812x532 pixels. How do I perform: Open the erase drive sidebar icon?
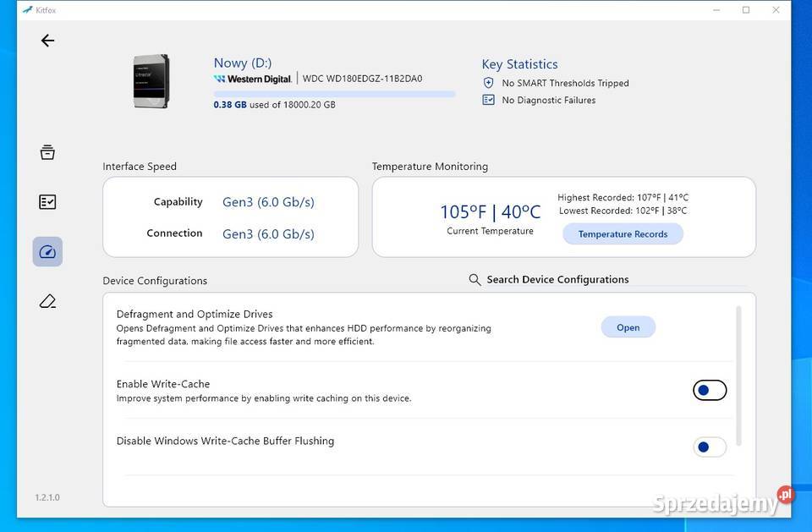47,301
